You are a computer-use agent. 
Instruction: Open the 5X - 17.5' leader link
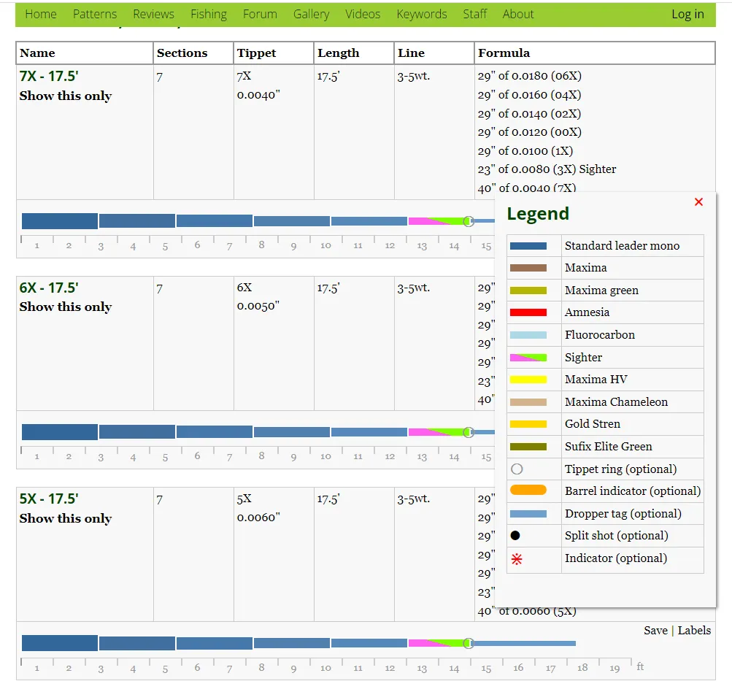point(49,499)
